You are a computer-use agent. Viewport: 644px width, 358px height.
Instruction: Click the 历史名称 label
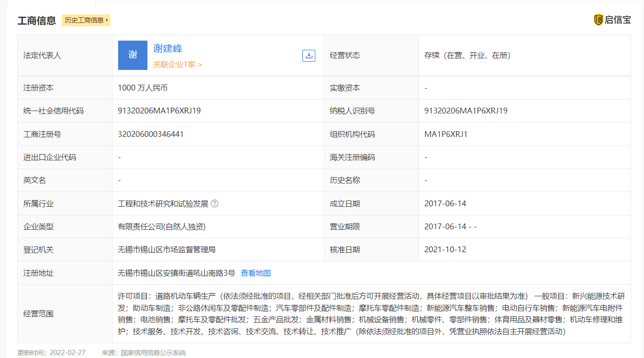click(x=344, y=180)
